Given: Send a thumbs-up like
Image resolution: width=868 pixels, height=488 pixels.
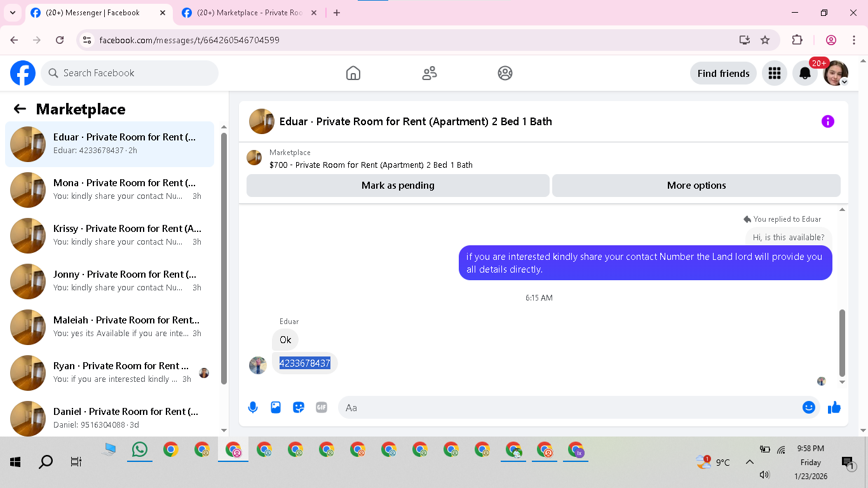Looking at the screenshot, I should tap(834, 407).
